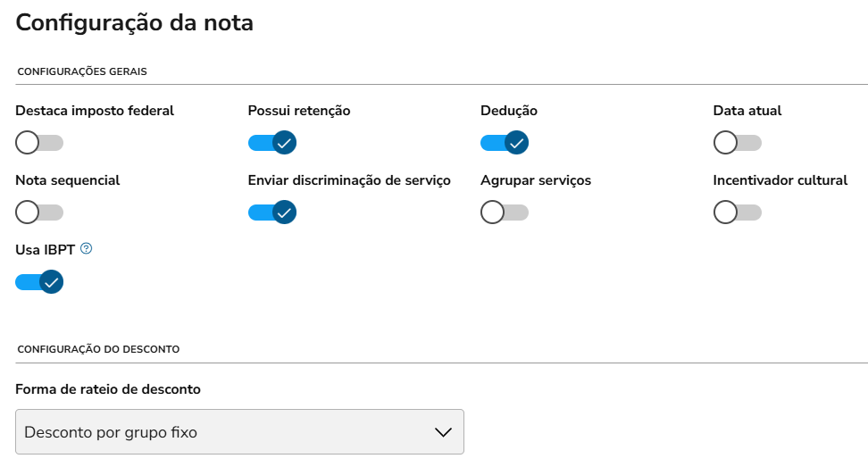Screen dimensions: 868x467
Task: Switch on the Incentivador cultural toggle
Action: click(x=737, y=213)
